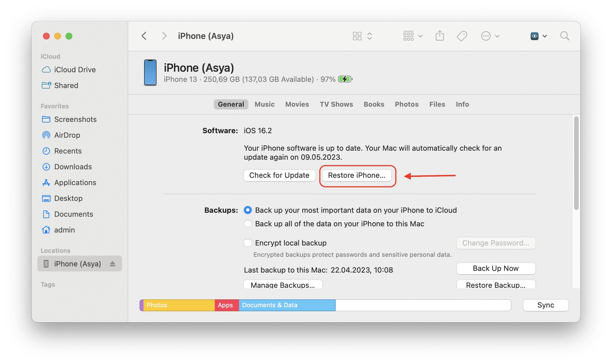Click the back navigation arrow
Screen dimensions: 612x364
[x=145, y=36]
